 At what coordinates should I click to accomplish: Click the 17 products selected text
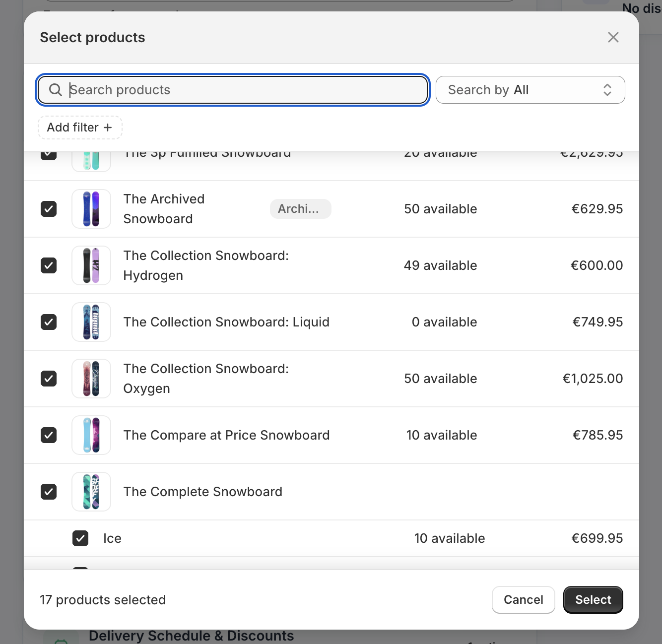point(103,600)
